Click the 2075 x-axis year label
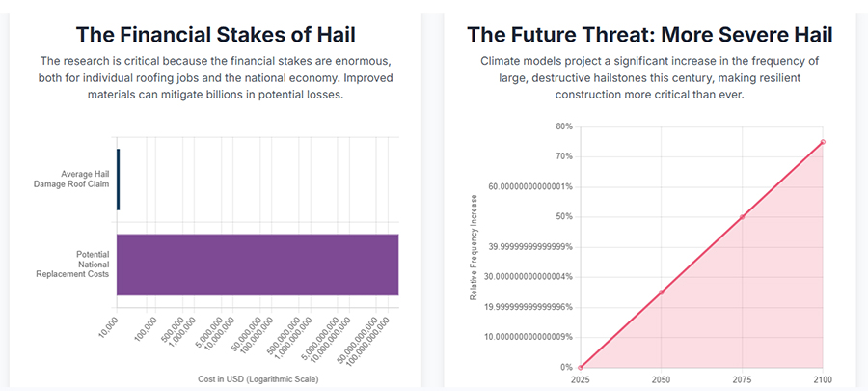Screen dimensions: 868x391 click(742, 381)
